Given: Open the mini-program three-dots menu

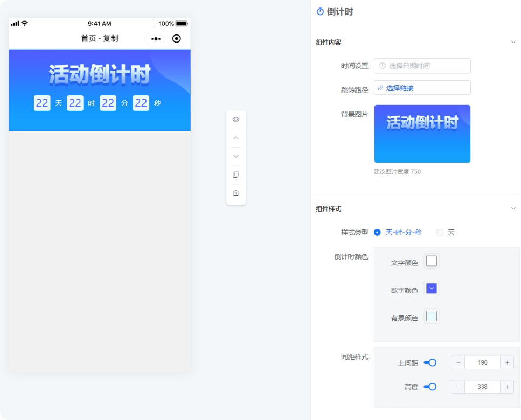Looking at the screenshot, I should 156,39.
